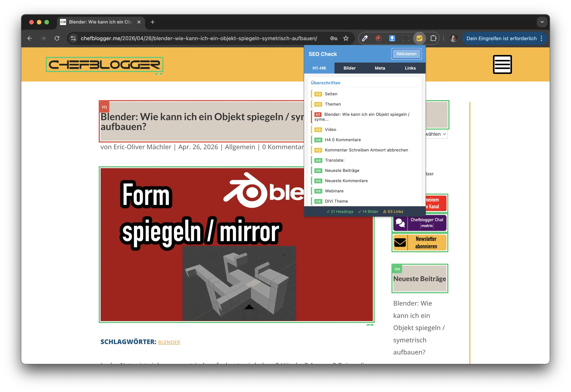Click the password key icon in address bar
Image resolution: width=571 pixels, height=392 pixels.
pos(334,38)
